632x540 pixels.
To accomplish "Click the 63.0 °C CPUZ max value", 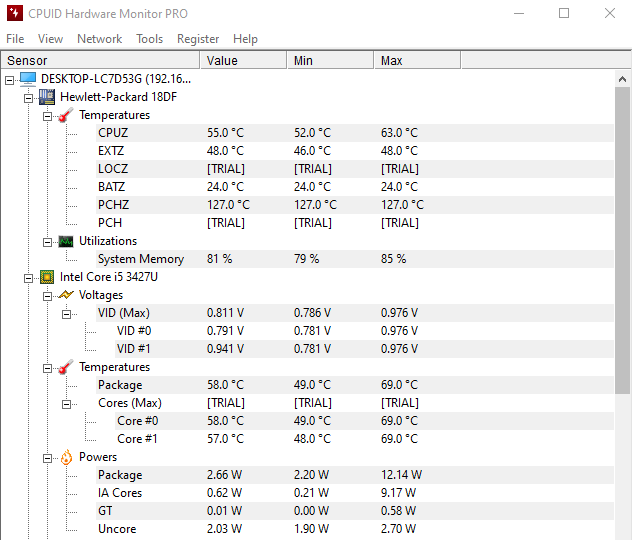I will (x=399, y=133).
